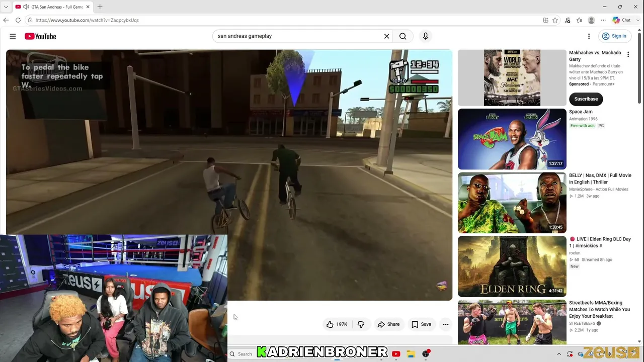Share this video
The height and width of the screenshot is (362, 644).
[x=388, y=324]
